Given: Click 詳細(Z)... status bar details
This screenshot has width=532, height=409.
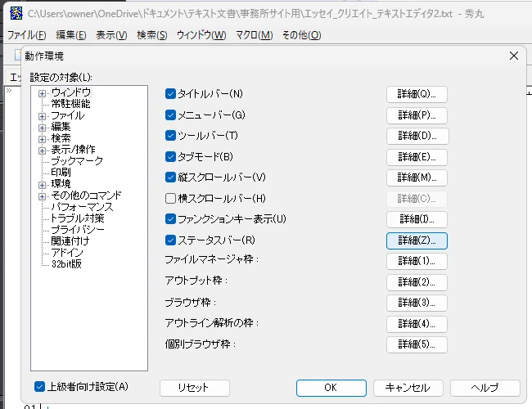Looking at the screenshot, I should (417, 240).
